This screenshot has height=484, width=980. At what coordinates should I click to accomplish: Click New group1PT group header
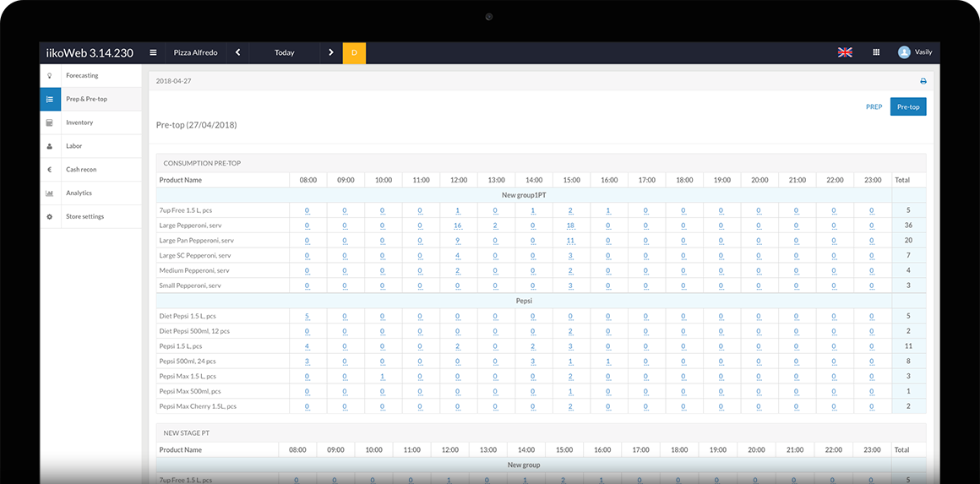524,195
